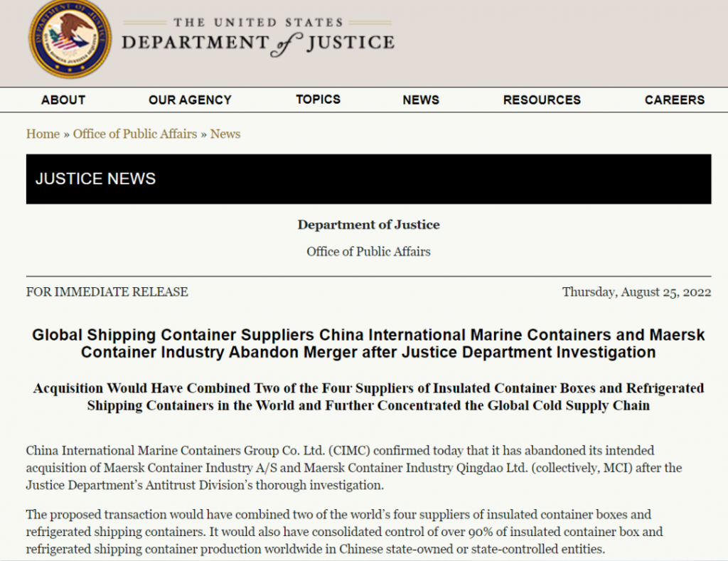Click the Abandon Merger press release headline

click(368, 343)
